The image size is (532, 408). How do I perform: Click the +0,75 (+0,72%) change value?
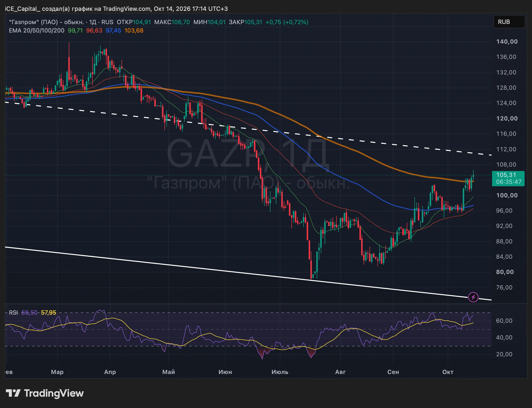tap(287, 22)
